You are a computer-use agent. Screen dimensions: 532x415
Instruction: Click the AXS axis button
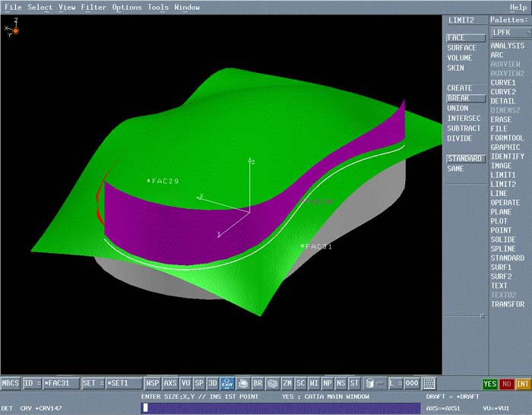(170, 384)
